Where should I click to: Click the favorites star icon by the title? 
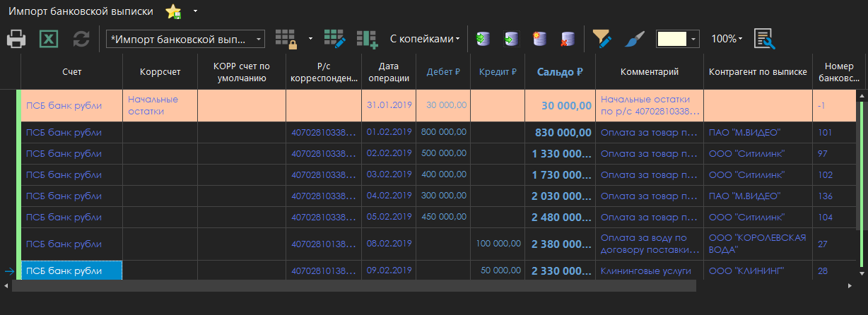point(172,11)
